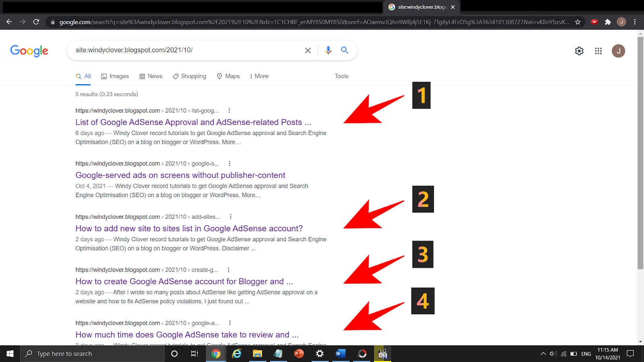The width and height of the screenshot is (644, 362).
Task: Open 'How to create Google AdSense account' result
Action: coord(184,282)
